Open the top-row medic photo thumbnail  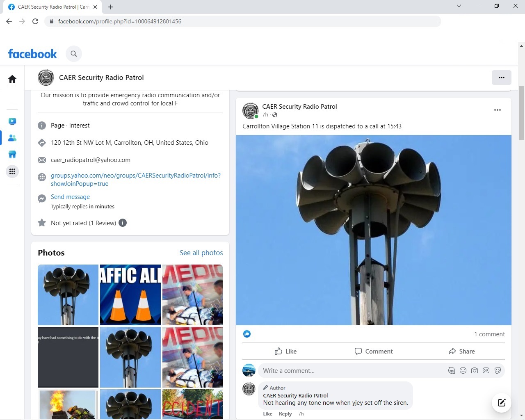193,295
